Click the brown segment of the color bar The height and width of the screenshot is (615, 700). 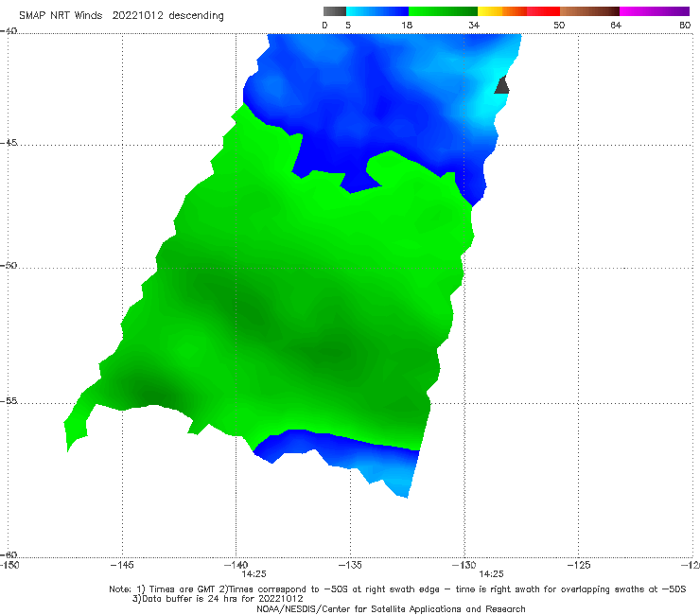pyautogui.click(x=589, y=11)
